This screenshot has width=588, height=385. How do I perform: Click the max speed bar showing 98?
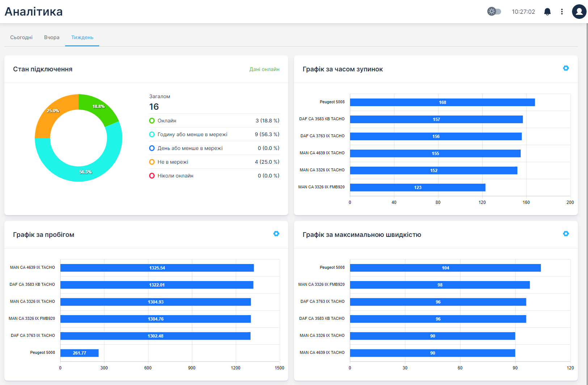click(440, 285)
